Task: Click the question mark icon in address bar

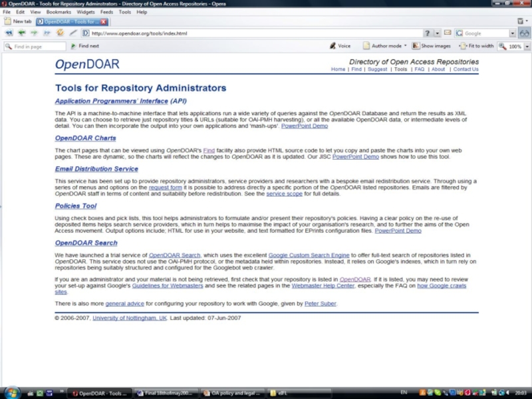Action: tap(427, 33)
